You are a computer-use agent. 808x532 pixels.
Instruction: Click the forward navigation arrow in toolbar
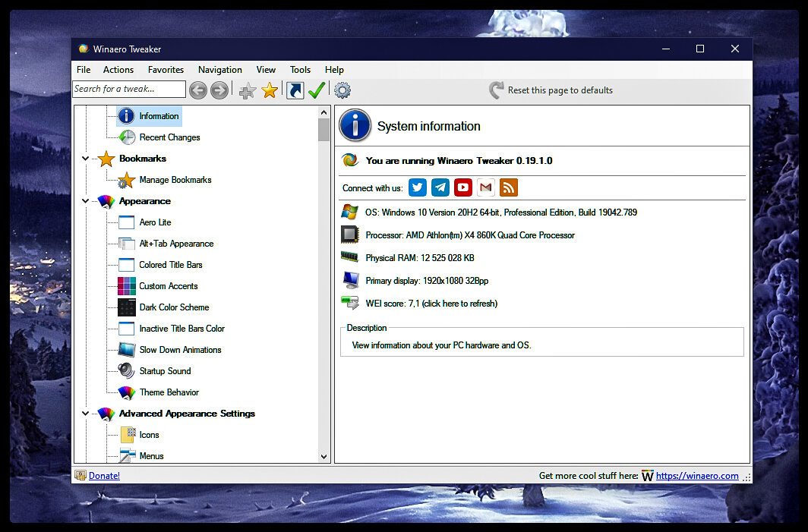[219, 90]
